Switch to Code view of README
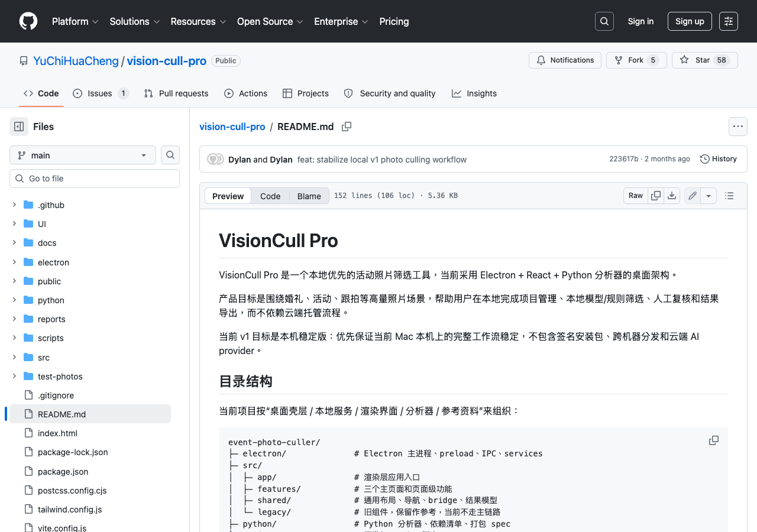This screenshot has height=532, width=757. point(270,196)
